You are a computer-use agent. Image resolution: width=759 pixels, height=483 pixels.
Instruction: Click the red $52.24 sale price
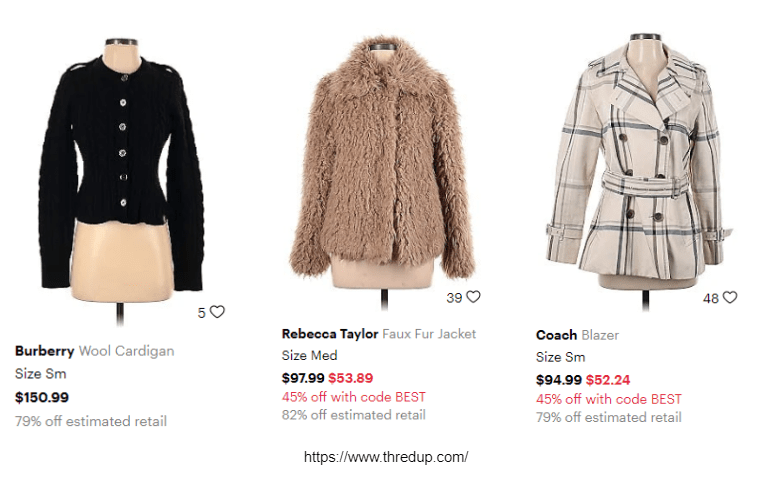[608, 380]
